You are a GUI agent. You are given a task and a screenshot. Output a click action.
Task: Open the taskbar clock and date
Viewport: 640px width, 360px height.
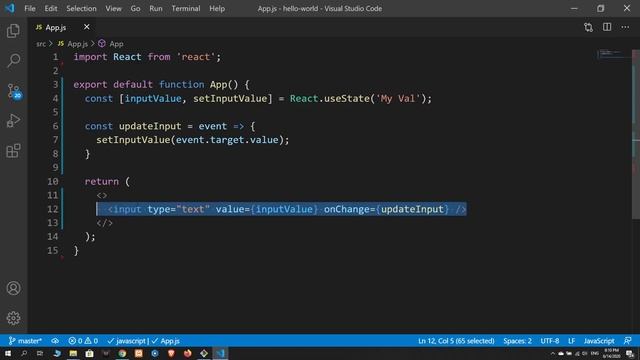tap(611, 353)
